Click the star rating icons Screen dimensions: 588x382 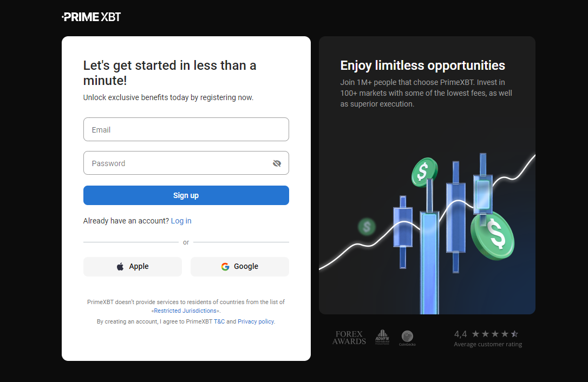point(495,334)
